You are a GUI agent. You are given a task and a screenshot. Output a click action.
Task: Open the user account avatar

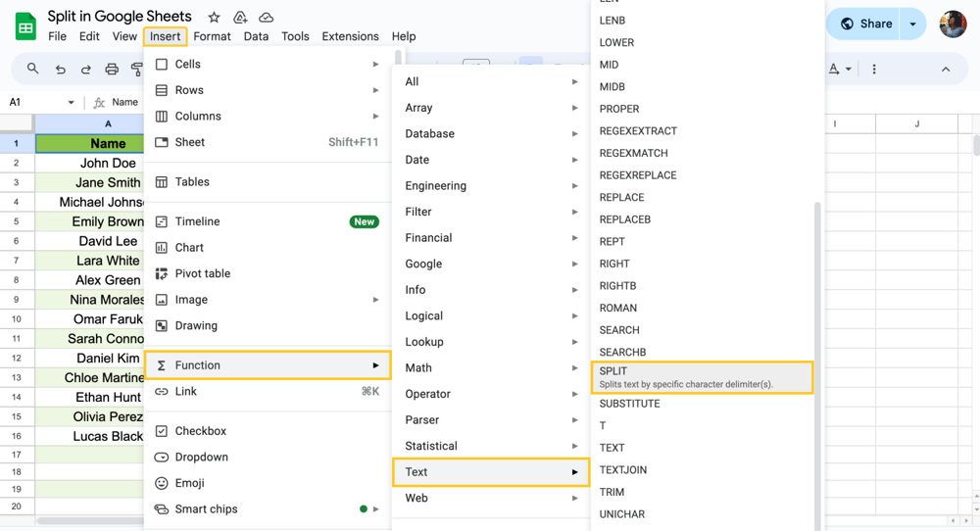coord(953,24)
